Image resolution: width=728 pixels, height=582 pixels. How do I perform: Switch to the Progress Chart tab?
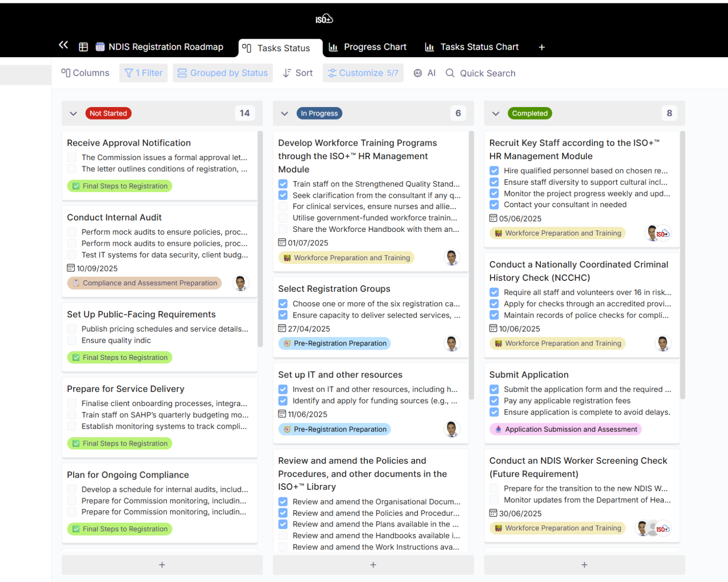click(x=367, y=47)
